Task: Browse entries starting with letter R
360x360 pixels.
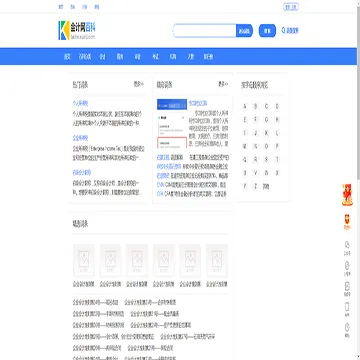Action: pyautogui.click(x=256, y=160)
